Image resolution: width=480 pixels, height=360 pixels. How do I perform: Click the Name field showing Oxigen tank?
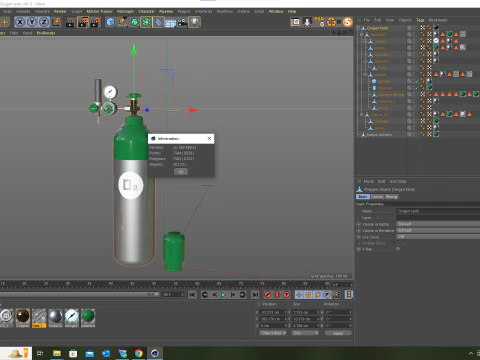click(x=438, y=211)
